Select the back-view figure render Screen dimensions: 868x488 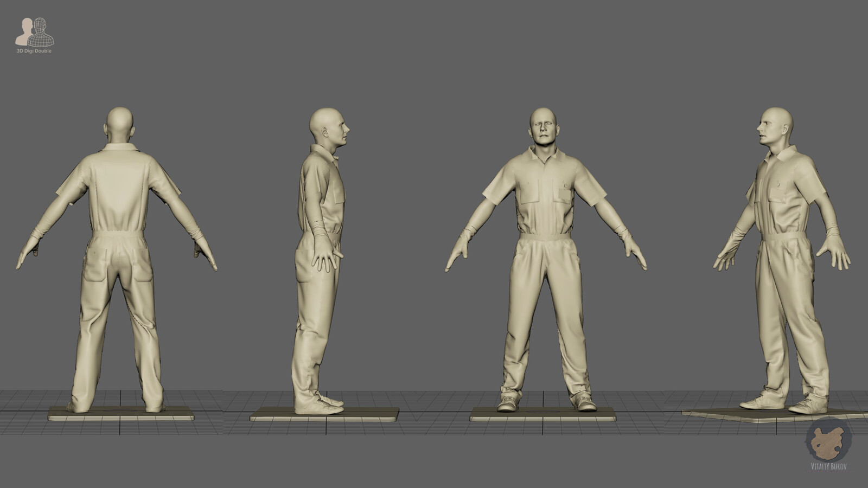pos(117,260)
